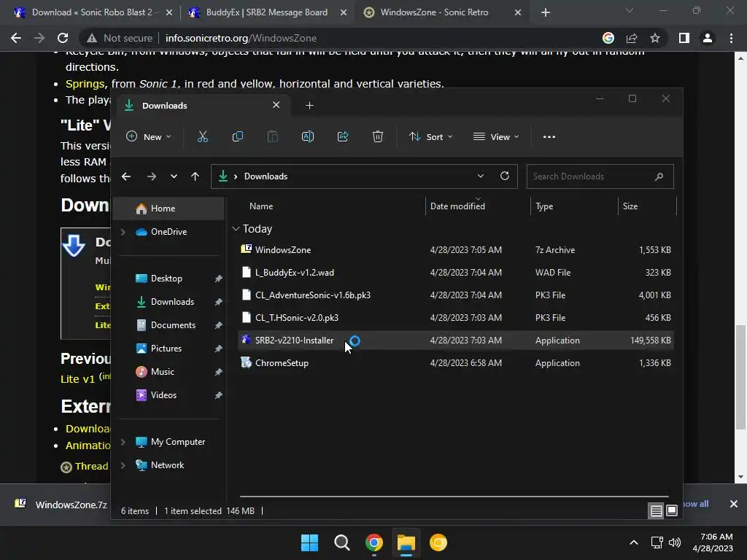
Task: Click the Copy icon in Explorer toolbar
Action: [x=237, y=136]
